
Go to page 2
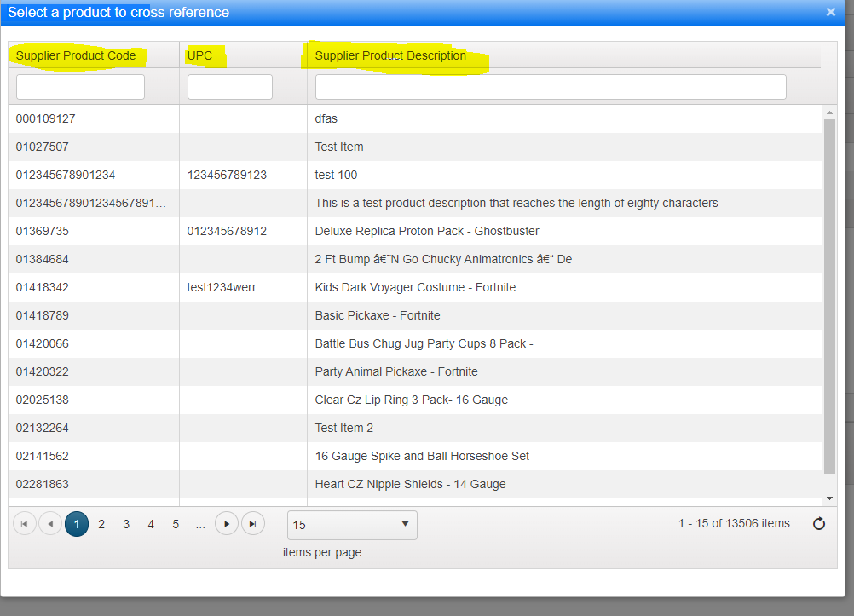pos(101,524)
